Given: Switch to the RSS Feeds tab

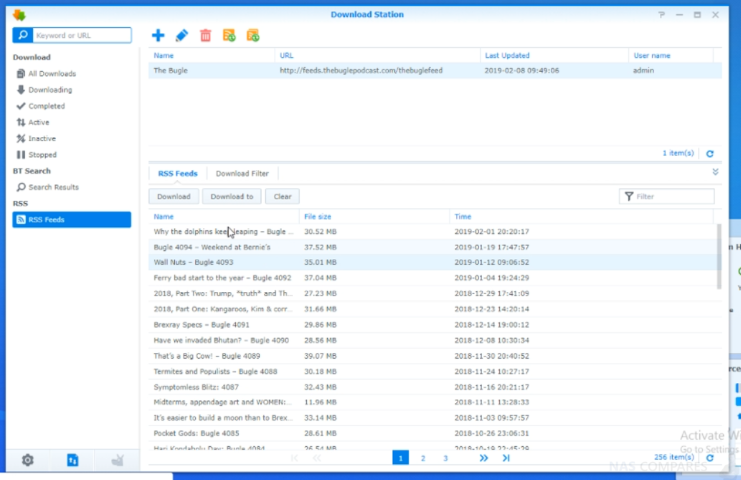Looking at the screenshot, I should (178, 173).
